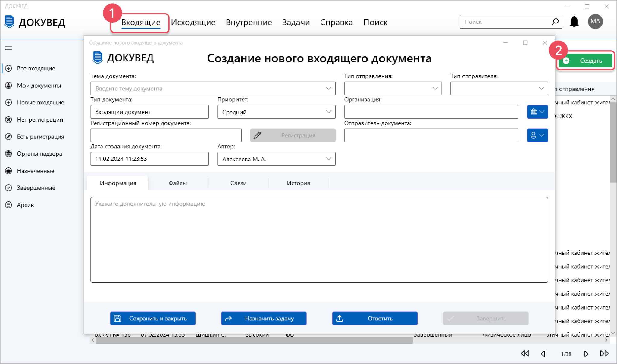Image resolution: width=617 pixels, height=364 pixels.
Task: Click the horizontal scrollbar thumb
Action: pyautogui.click(x=255, y=340)
